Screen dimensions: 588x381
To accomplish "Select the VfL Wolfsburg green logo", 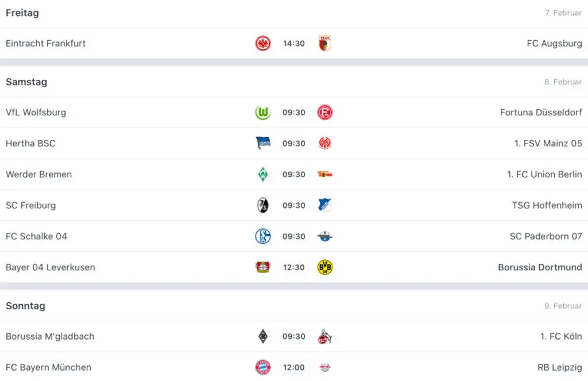I will pyautogui.click(x=263, y=112).
